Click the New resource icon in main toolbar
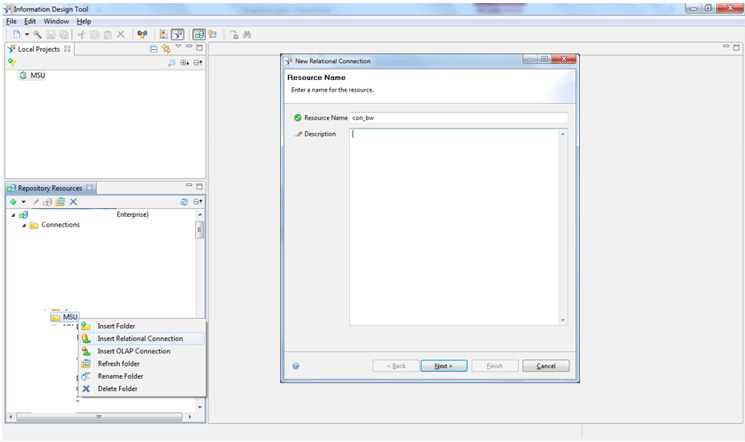745x442 pixels. 17,34
